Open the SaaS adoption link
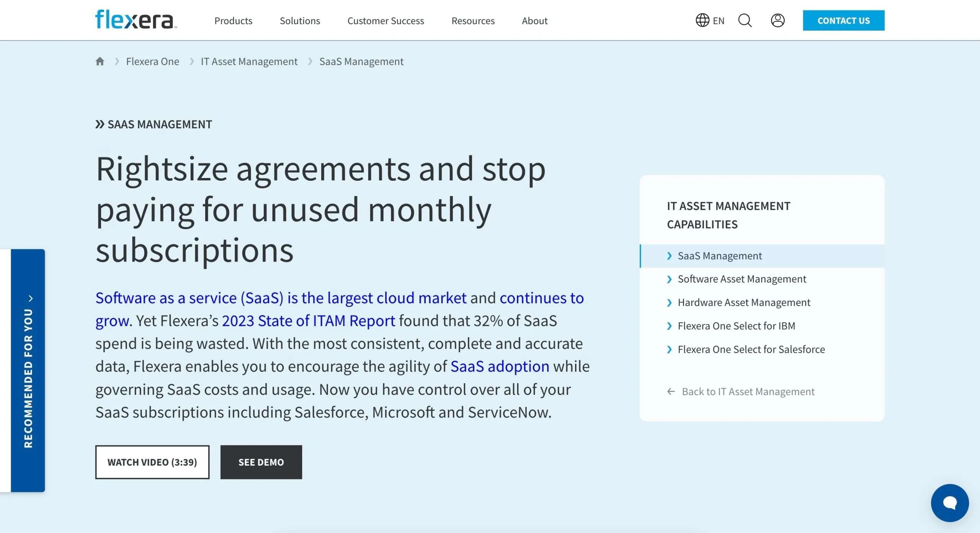 click(500, 366)
